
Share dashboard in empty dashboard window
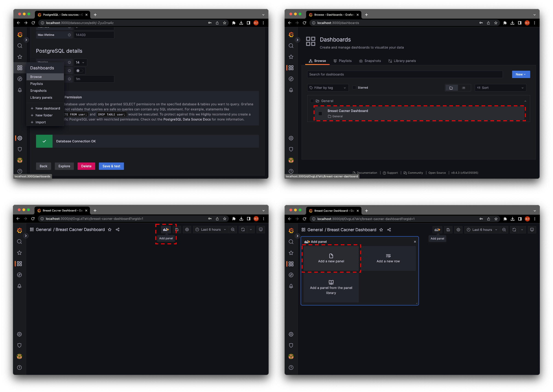click(x=118, y=230)
